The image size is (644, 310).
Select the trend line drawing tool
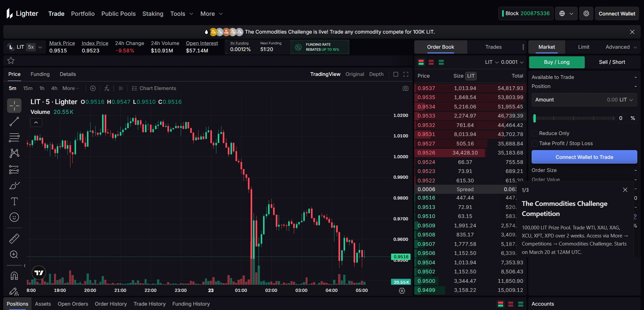tap(14, 122)
